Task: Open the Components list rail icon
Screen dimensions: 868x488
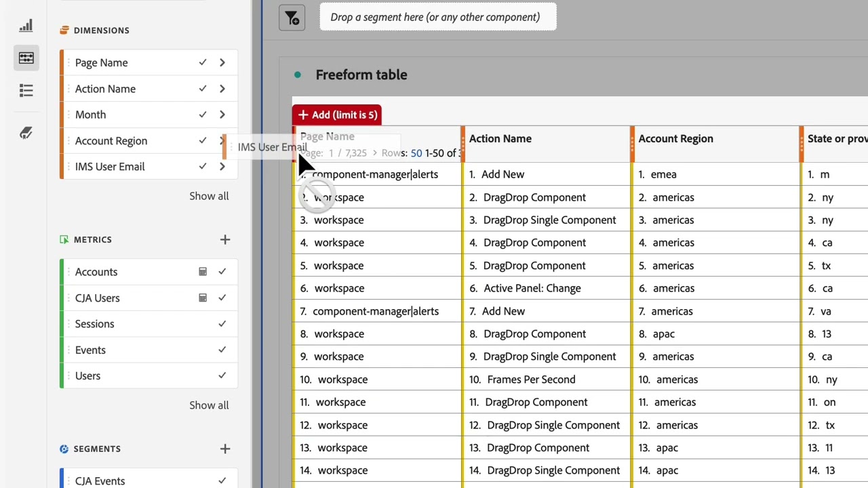Action: pyautogui.click(x=26, y=90)
